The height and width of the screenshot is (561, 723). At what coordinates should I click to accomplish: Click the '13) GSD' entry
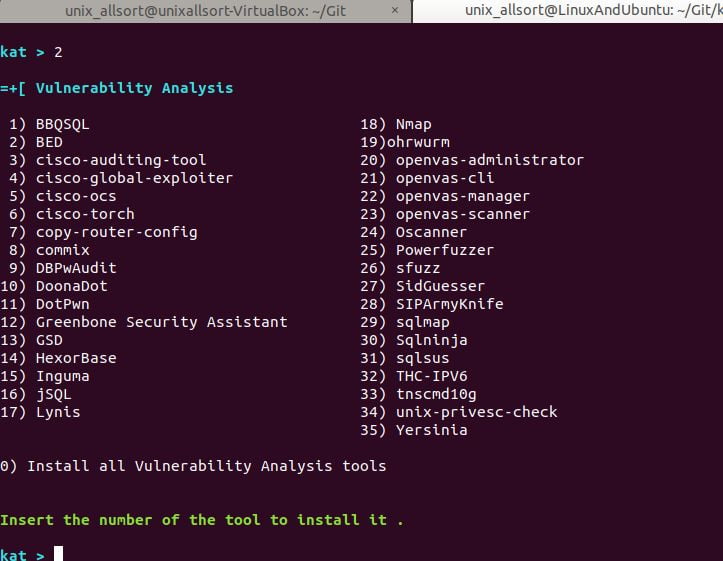tap(31, 340)
